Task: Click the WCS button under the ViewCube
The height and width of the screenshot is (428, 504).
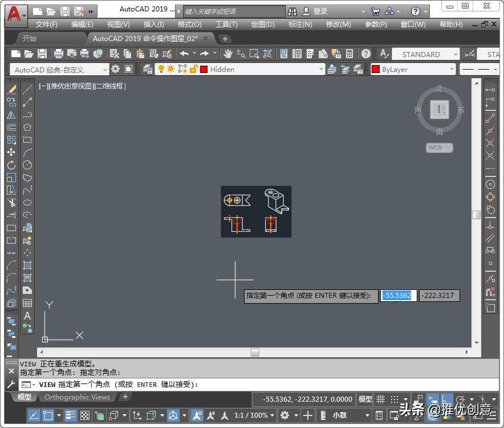Action: [x=438, y=147]
